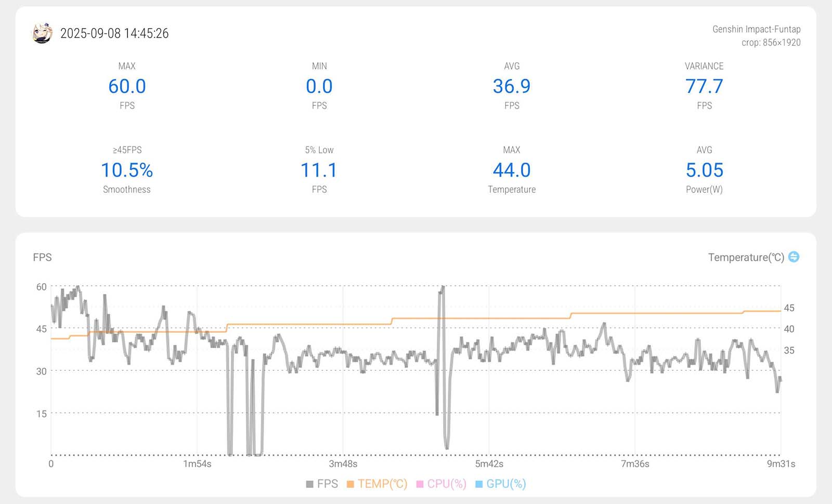Screen dimensions: 832x504
Task: Click the 3m48s marker on the time axis
Action: tap(343, 463)
